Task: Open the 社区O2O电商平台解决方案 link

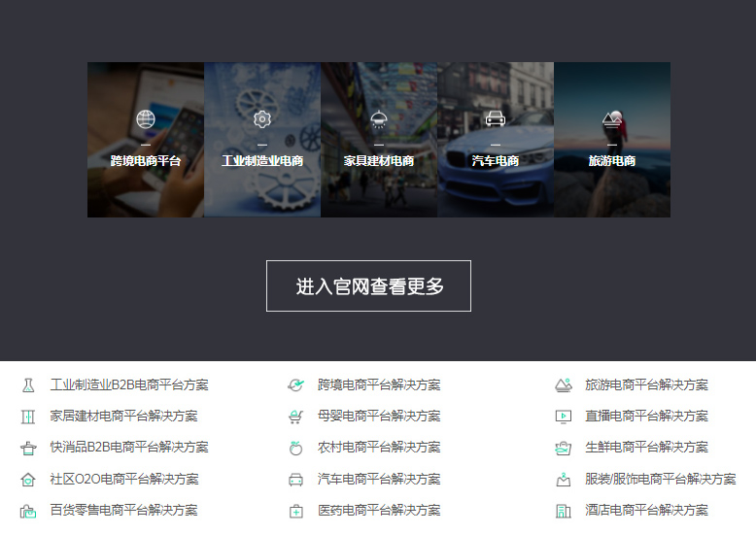Action: [124, 479]
